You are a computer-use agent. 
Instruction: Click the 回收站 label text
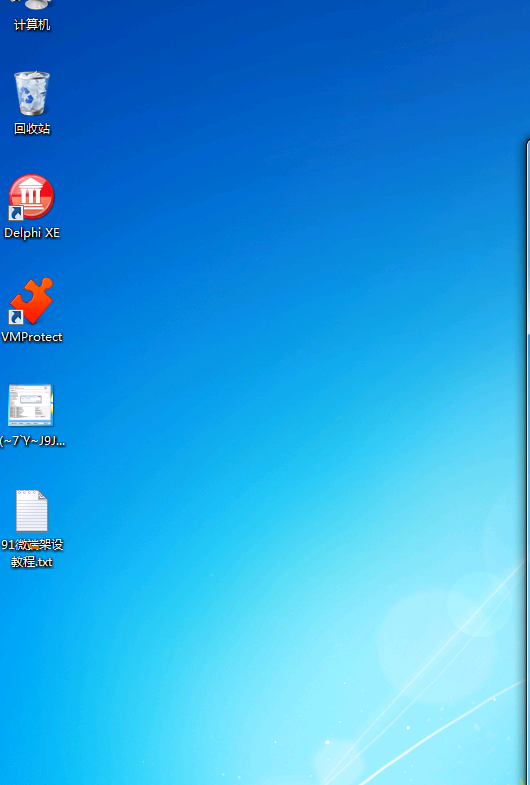pyautogui.click(x=32, y=129)
